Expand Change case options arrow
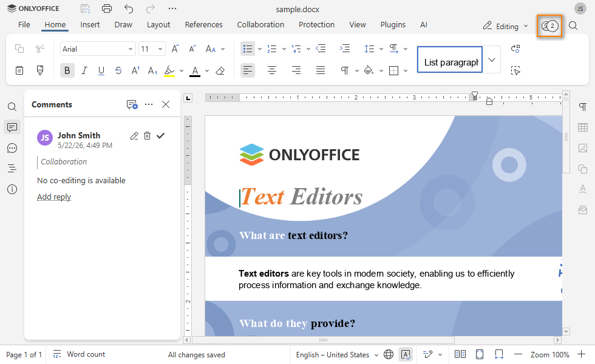 click(223, 49)
